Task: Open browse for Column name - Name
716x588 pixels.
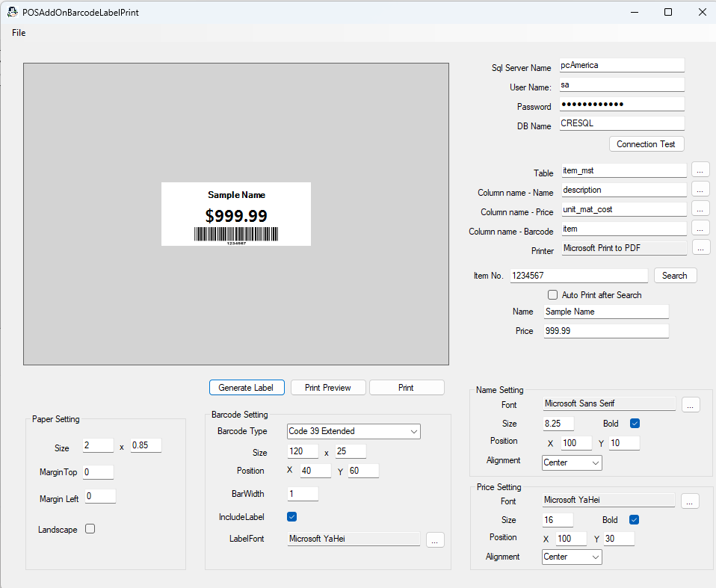Action: [700, 189]
